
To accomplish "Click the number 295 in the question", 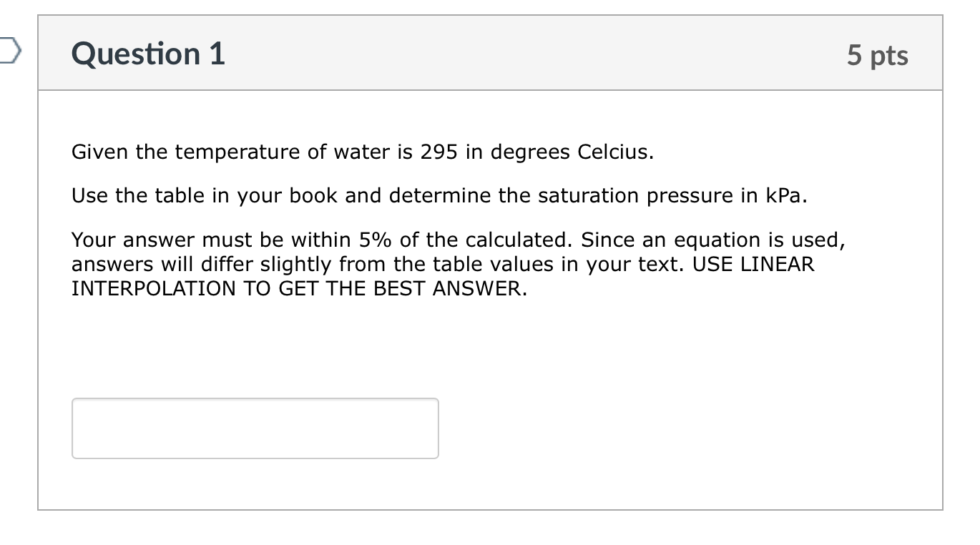I will (x=438, y=152).
